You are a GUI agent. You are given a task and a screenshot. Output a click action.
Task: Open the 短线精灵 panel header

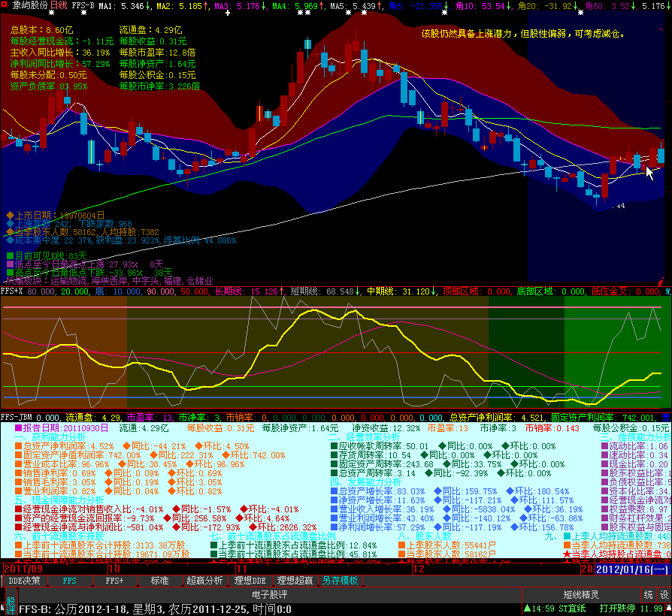[x=581, y=595]
